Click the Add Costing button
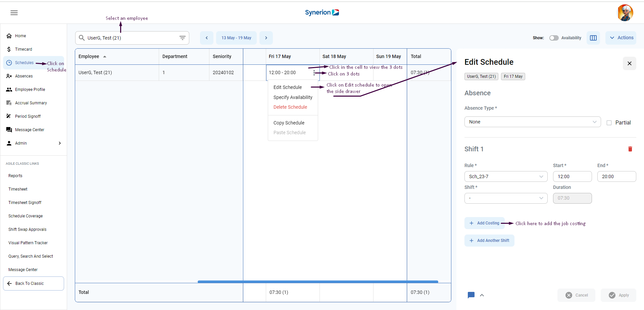Image resolution: width=644 pixels, height=310 pixels. (484, 223)
